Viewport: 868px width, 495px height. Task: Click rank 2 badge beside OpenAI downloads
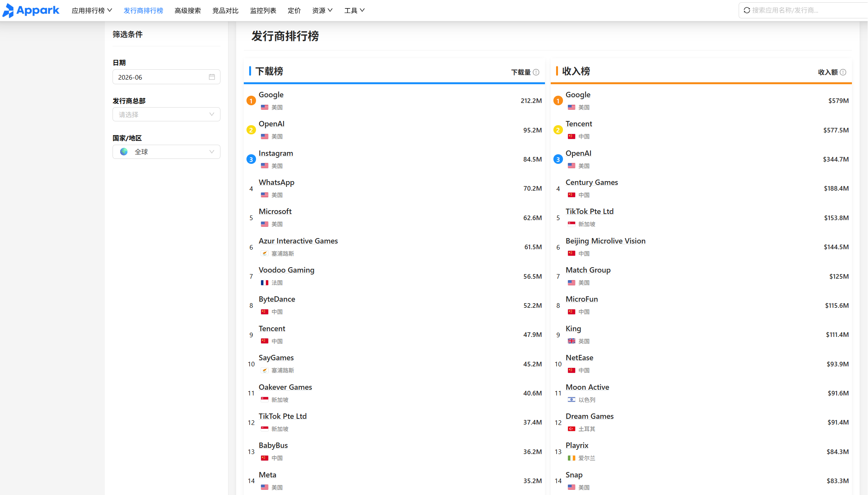pyautogui.click(x=251, y=130)
